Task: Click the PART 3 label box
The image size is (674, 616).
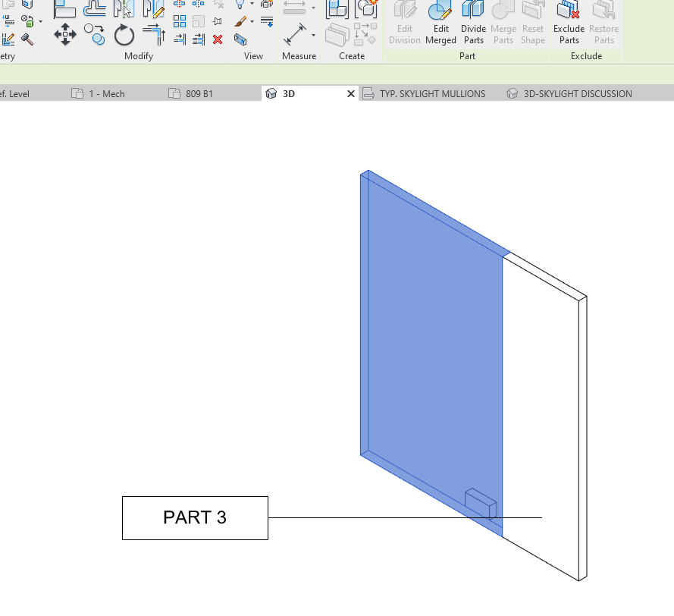Action: click(194, 517)
